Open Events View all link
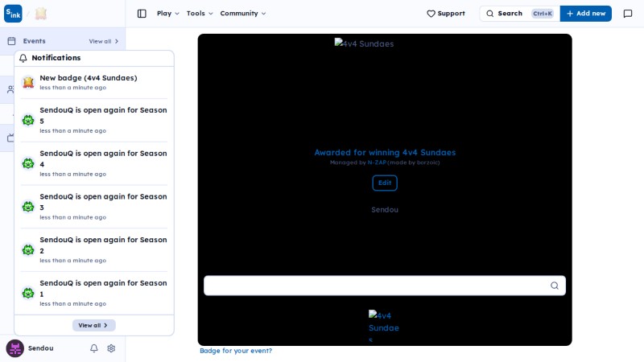This screenshot has height=362, width=644. tap(104, 41)
